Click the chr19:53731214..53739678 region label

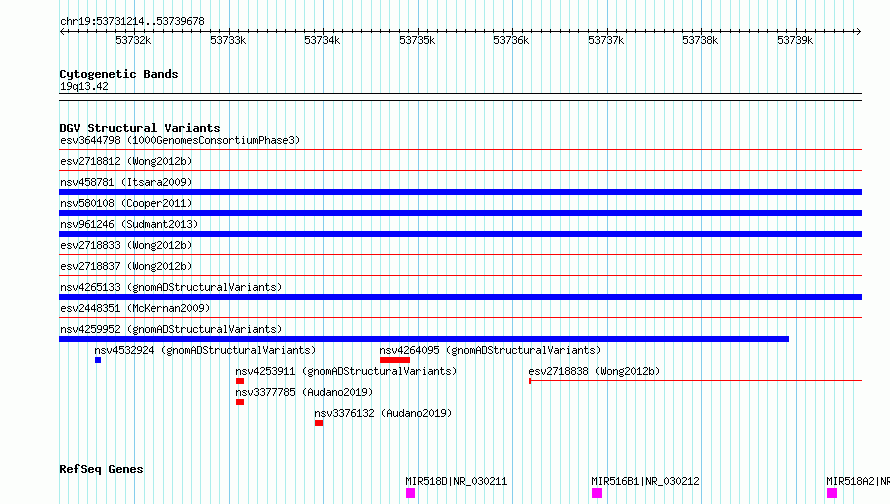click(x=132, y=21)
